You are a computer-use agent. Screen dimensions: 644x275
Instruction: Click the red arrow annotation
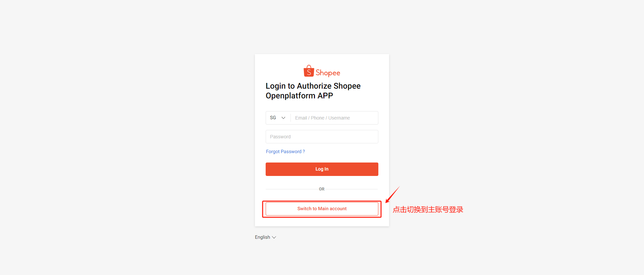pos(392,195)
